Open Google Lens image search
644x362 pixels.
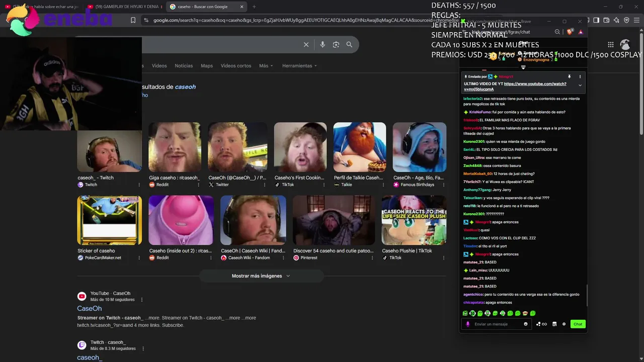tap(336, 45)
